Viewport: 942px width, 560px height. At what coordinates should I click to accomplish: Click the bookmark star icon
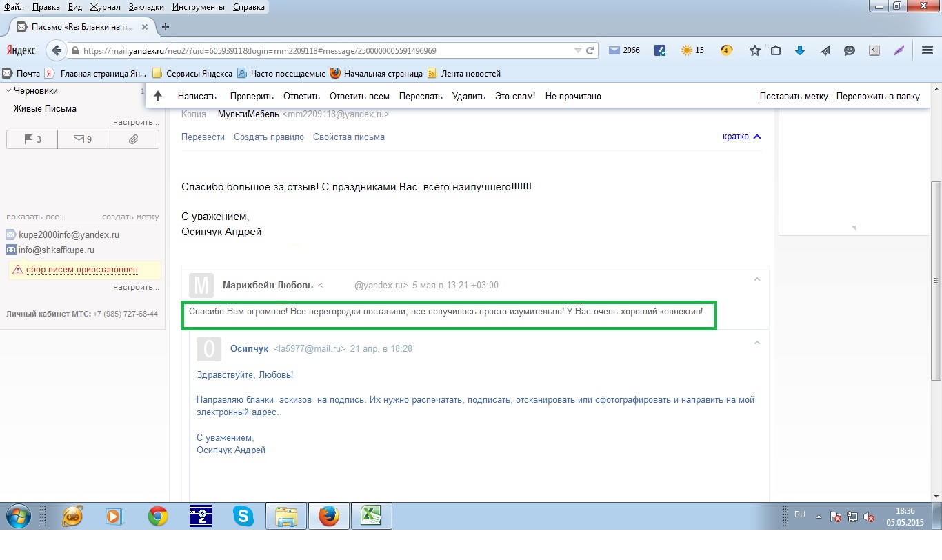pyautogui.click(x=755, y=50)
